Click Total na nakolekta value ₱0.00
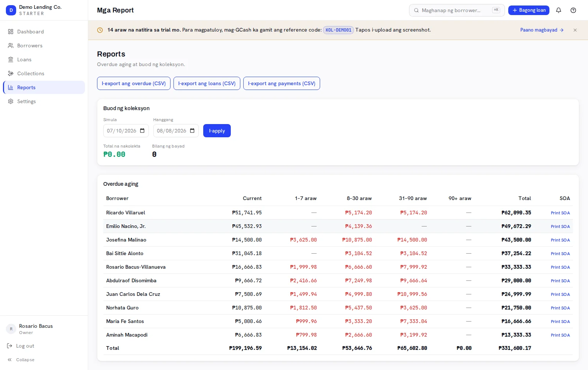Image resolution: width=588 pixels, height=370 pixels. [114, 154]
